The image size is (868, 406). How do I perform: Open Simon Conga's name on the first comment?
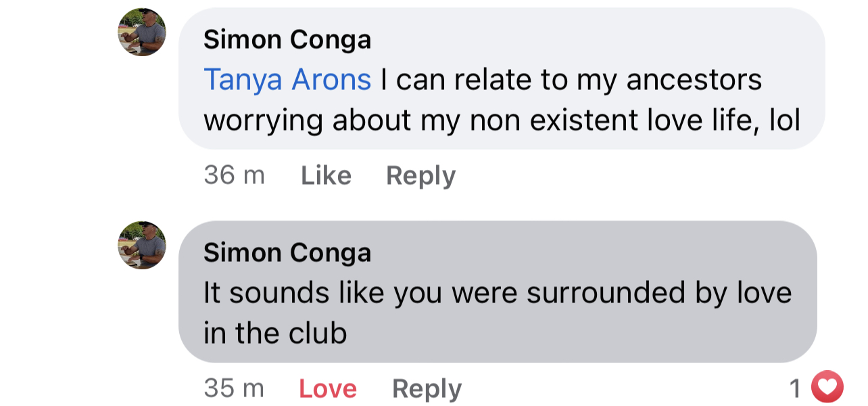click(x=287, y=40)
